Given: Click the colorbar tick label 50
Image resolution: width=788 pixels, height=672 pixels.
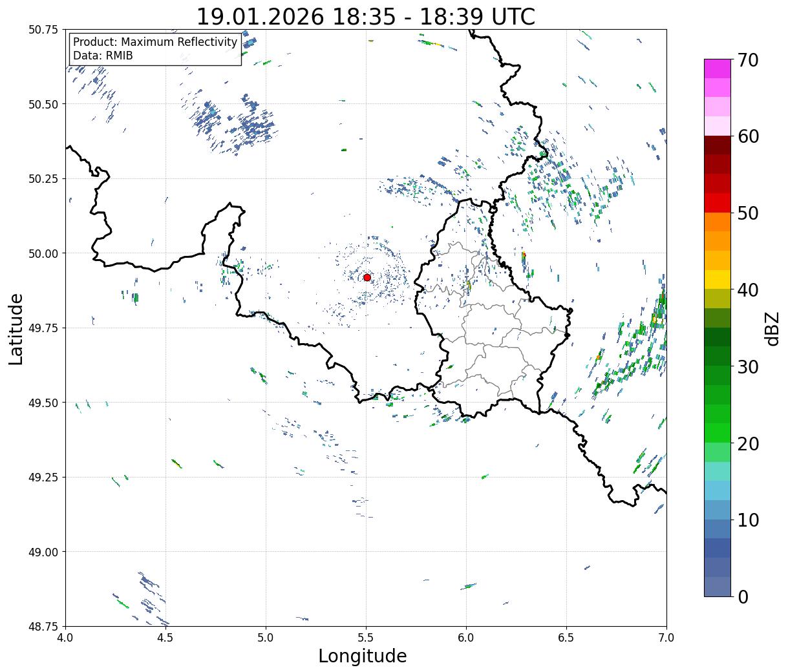Looking at the screenshot, I should pos(747,213).
